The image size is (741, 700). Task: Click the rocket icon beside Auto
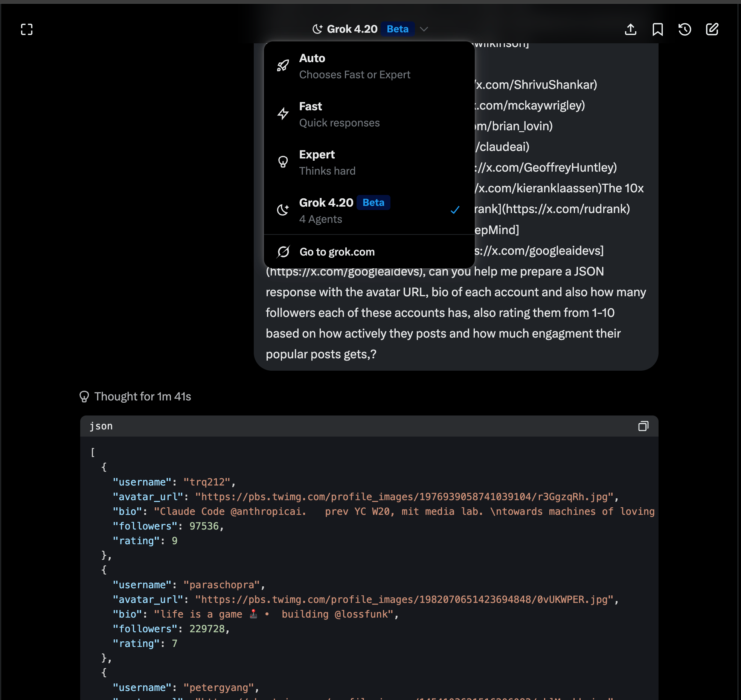point(283,66)
